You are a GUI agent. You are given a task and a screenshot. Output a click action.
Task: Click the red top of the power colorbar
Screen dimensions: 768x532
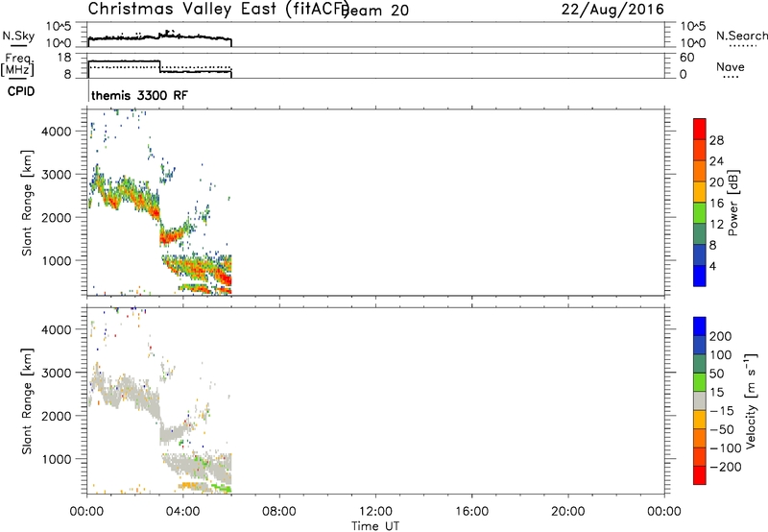[x=700, y=129]
